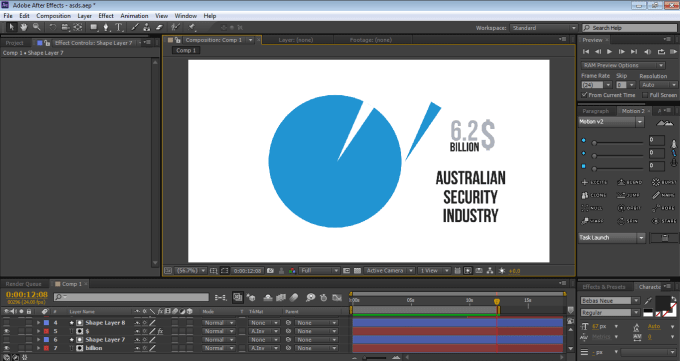Open Mode dropdown for Shape Layer 8
The width and height of the screenshot is (680, 361).
219,323
